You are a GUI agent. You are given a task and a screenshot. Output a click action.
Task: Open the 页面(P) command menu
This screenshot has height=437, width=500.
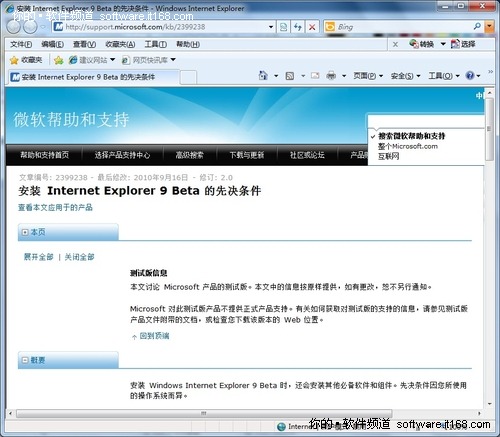click(x=368, y=76)
